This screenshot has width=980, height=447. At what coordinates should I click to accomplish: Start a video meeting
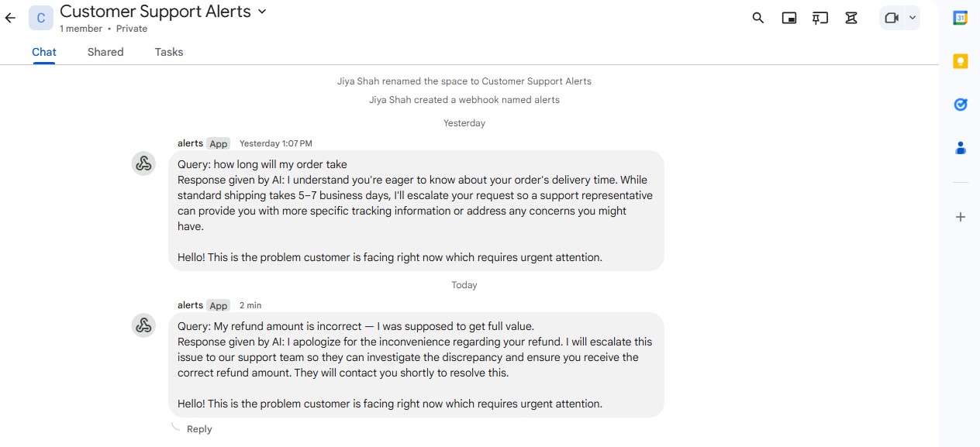(x=891, y=18)
